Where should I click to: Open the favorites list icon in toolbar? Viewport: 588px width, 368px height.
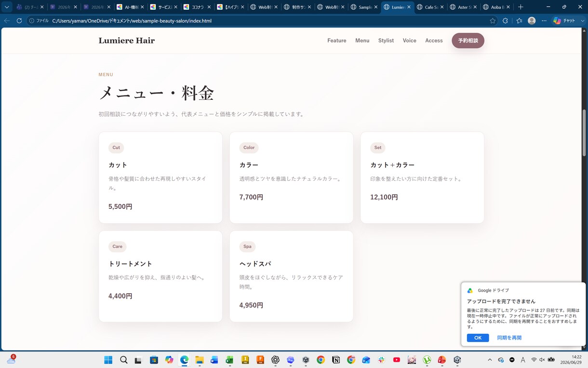(519, 21)
